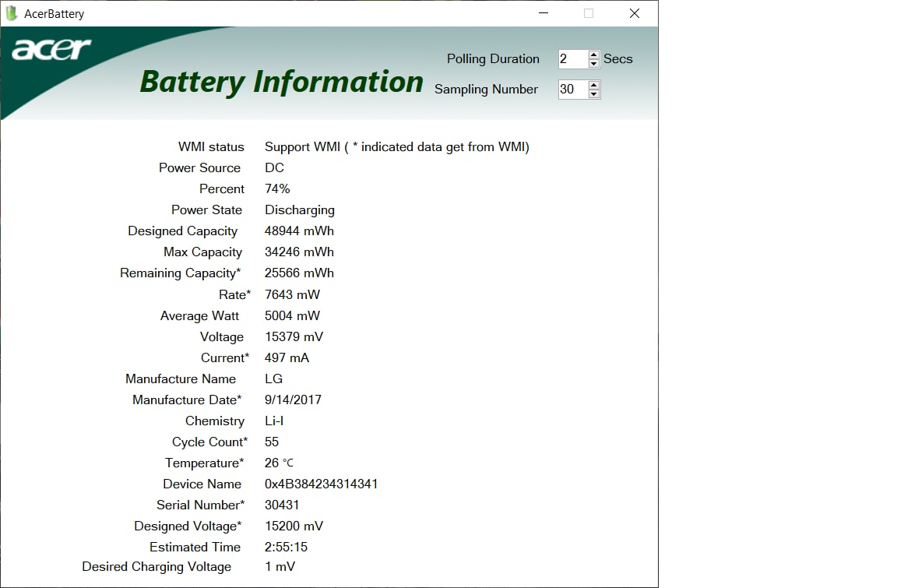Increase Polling Duration with up arrow
The width and height of the screenshot is (897, 588).
pos(594,55)
